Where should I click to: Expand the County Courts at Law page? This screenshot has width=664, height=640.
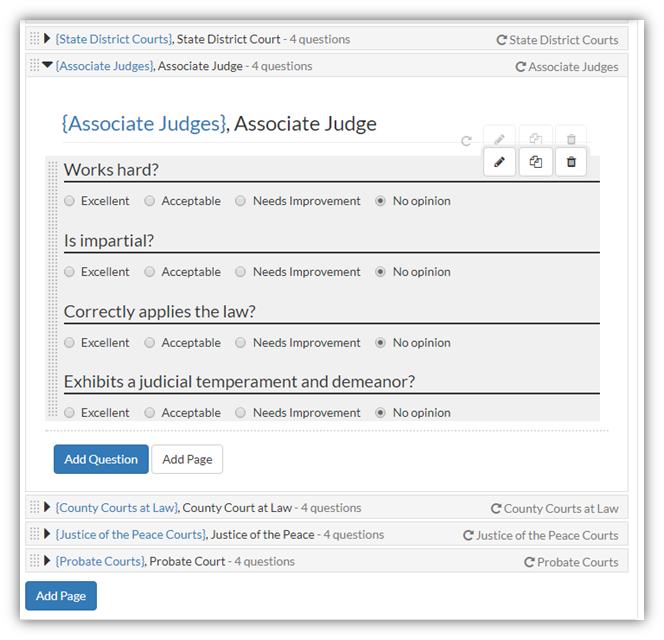pos(47,507)
